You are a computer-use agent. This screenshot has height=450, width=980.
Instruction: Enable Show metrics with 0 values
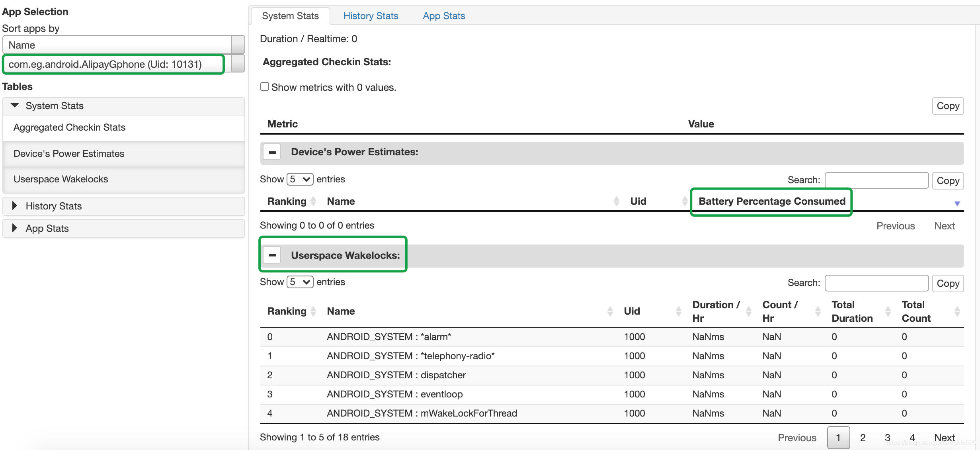click(x=265, y=87)
